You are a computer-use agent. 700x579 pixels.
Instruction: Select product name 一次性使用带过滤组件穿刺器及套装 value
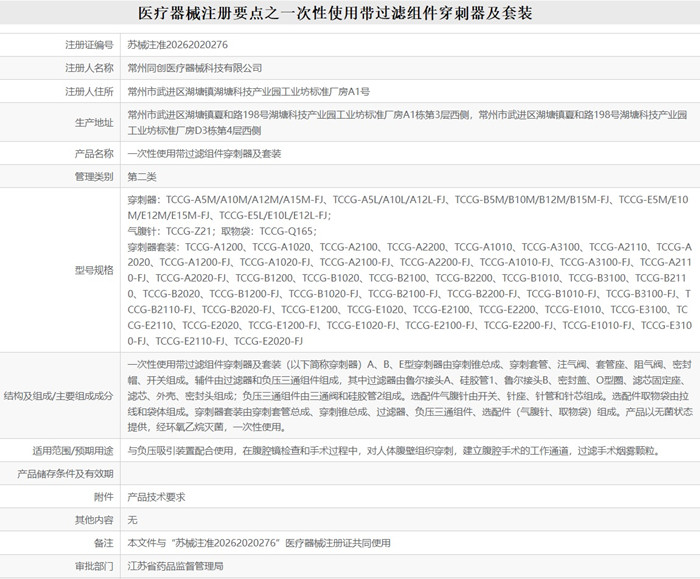[x=204, y=154]
